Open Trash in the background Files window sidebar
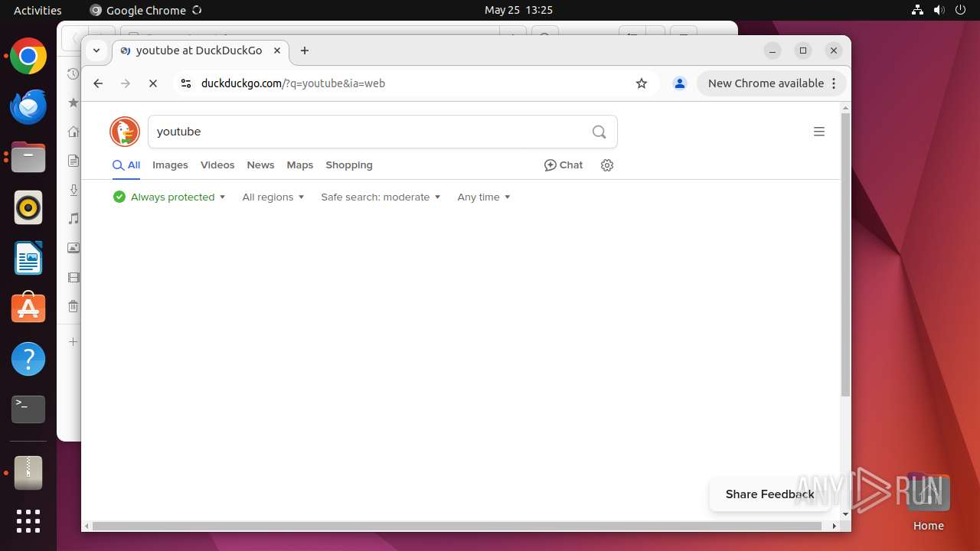 73,306
